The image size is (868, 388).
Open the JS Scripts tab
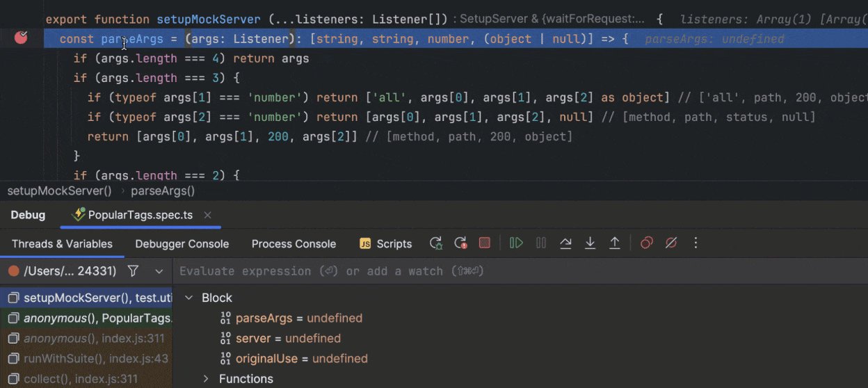386,244
